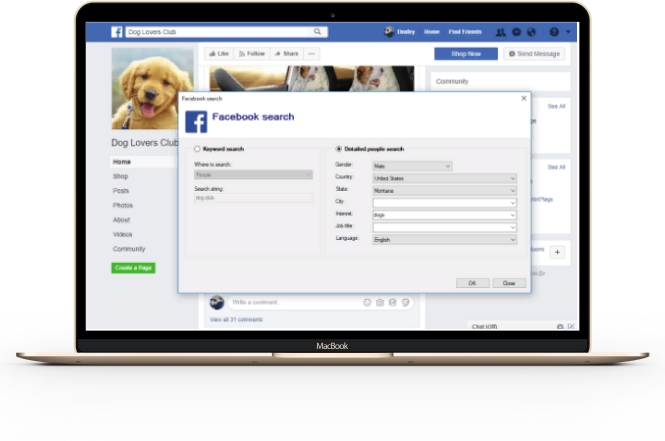Open the Job title combo box
The image size is (665, 441).
click(x=444, y=227)
